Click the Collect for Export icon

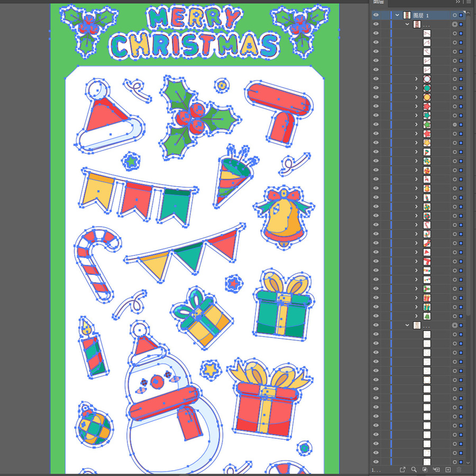pyautogui.click(x=402, y=470)
